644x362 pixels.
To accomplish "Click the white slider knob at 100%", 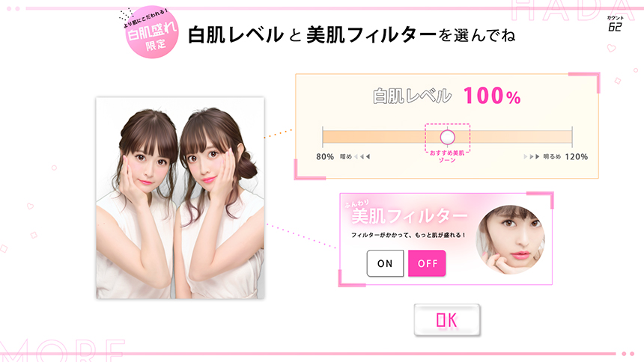I will click(x=447, y=137).
